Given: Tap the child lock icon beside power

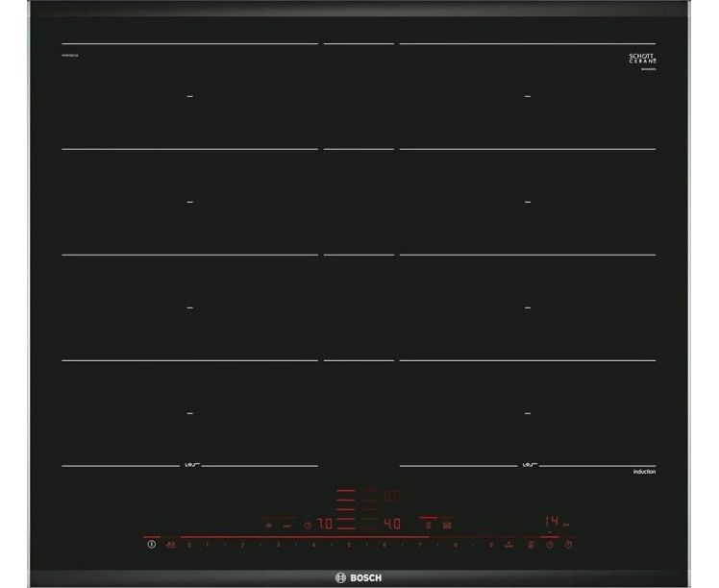Looking at the screenshot, I should pyautogui.click(x=170, y=545).
